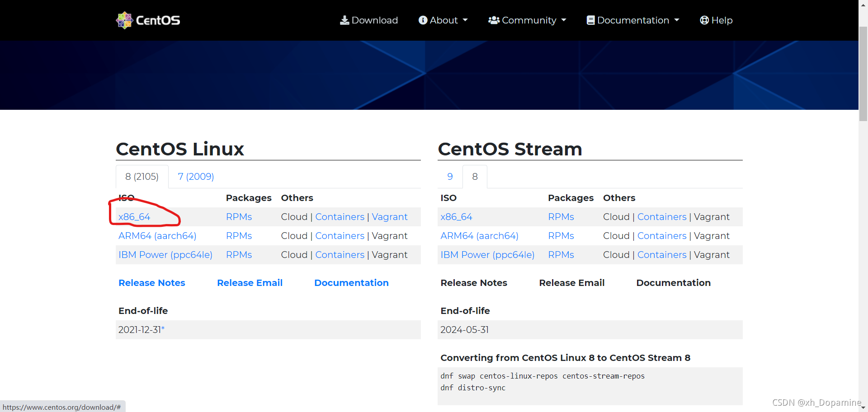Select the 8 (2105) CentOS Linux tab

point(142,177)
